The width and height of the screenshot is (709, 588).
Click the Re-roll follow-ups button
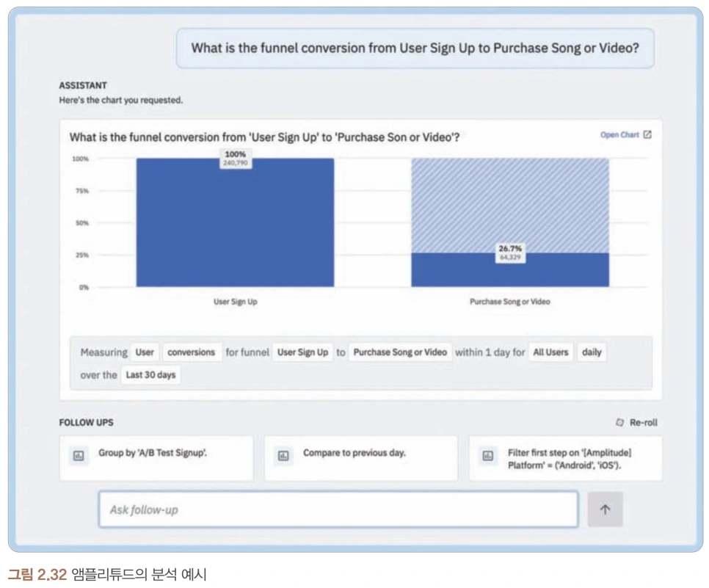(x=636, y=422)
